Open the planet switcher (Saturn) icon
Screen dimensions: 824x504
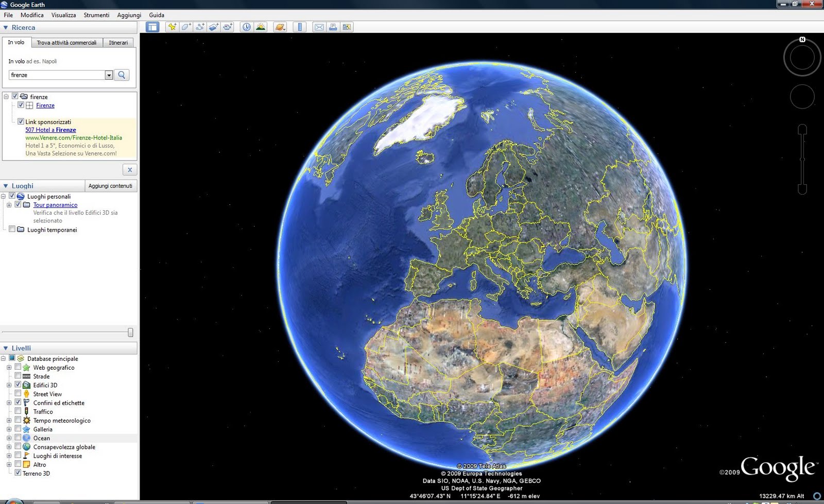(280, 27)
